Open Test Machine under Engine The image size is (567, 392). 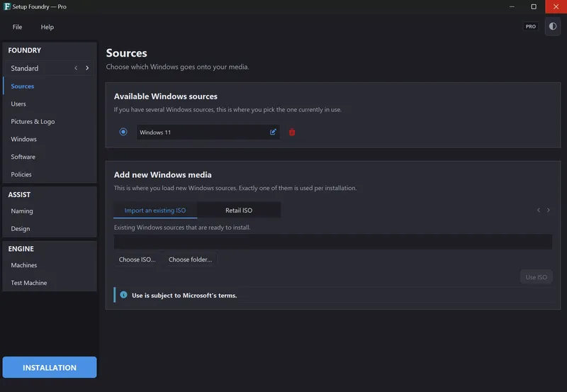click(x=50, y=283)
